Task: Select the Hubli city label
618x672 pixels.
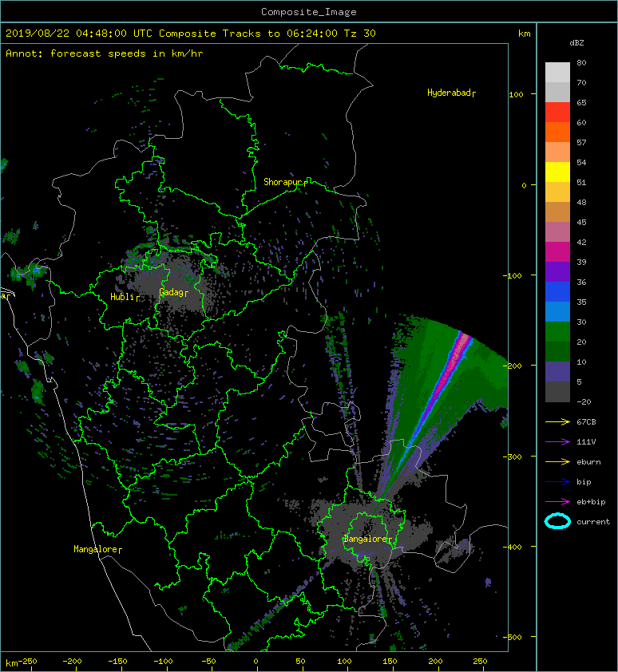Action: [x=125, y=297]
